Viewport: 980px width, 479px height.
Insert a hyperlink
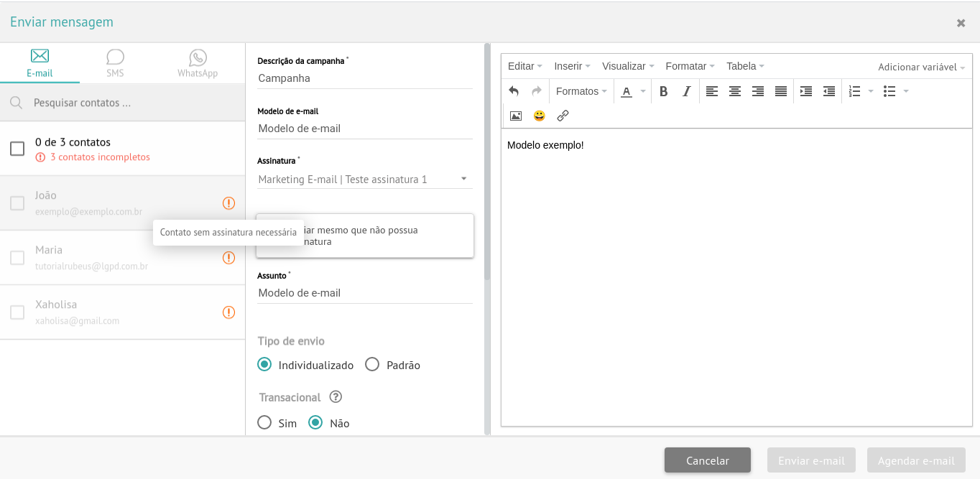563,116
